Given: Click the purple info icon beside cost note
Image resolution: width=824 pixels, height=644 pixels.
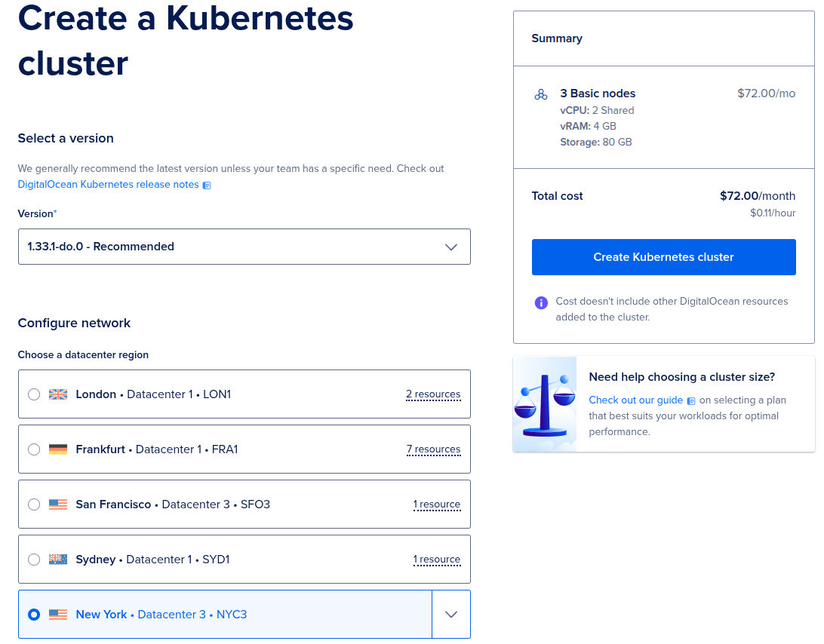Looking at the screenshot, I should click(x=541, y=302).
